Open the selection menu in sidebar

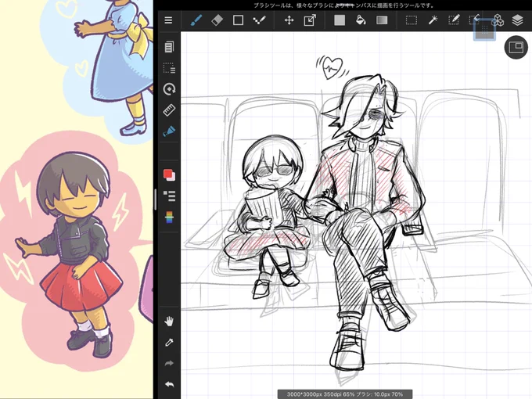[169, 68]
